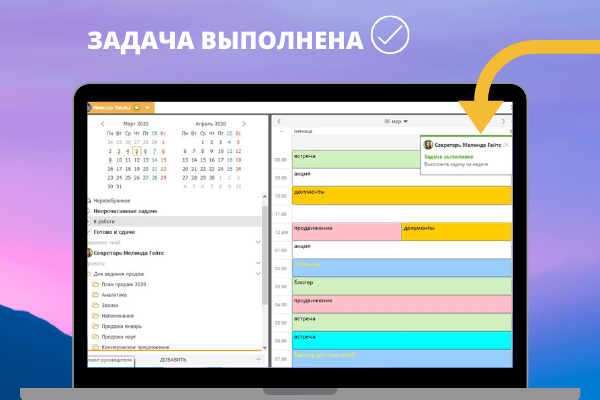Open the Аналитика folder
Screen dimensions: 600x400
[116, 295]
